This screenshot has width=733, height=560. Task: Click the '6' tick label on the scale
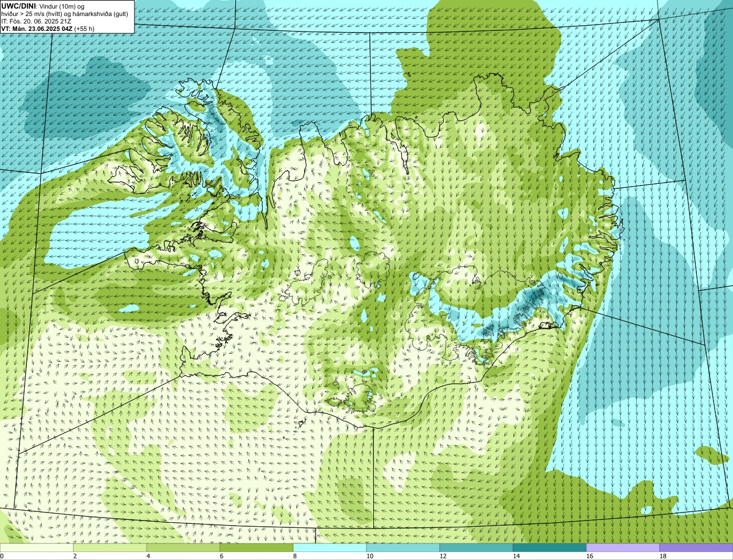pos(222,556)
